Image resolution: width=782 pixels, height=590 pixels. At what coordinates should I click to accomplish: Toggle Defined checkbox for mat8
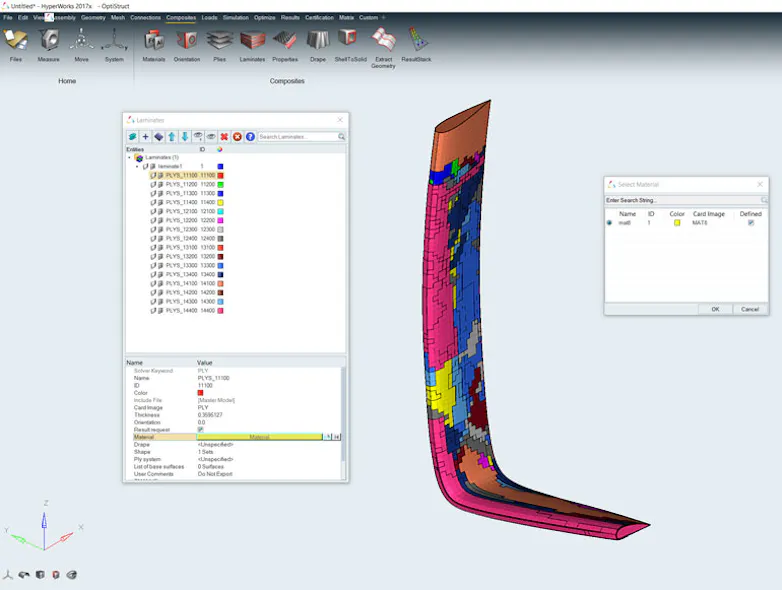click(751, 222)
